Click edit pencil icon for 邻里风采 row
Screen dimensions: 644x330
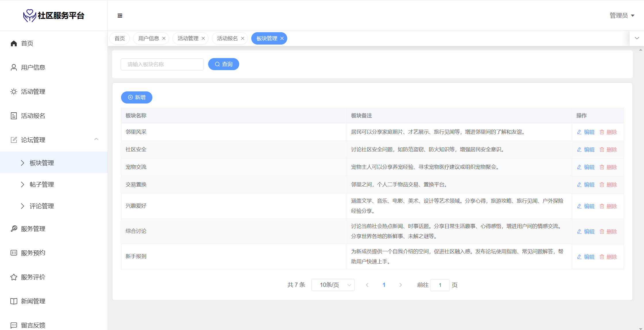(579, 132)
